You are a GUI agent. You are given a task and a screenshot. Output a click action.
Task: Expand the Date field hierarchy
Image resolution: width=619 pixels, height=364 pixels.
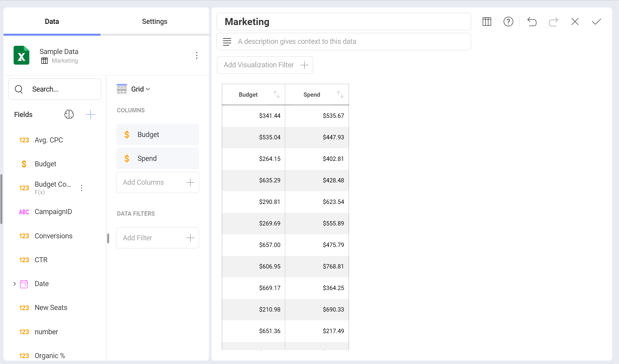[x=14, y=284]
